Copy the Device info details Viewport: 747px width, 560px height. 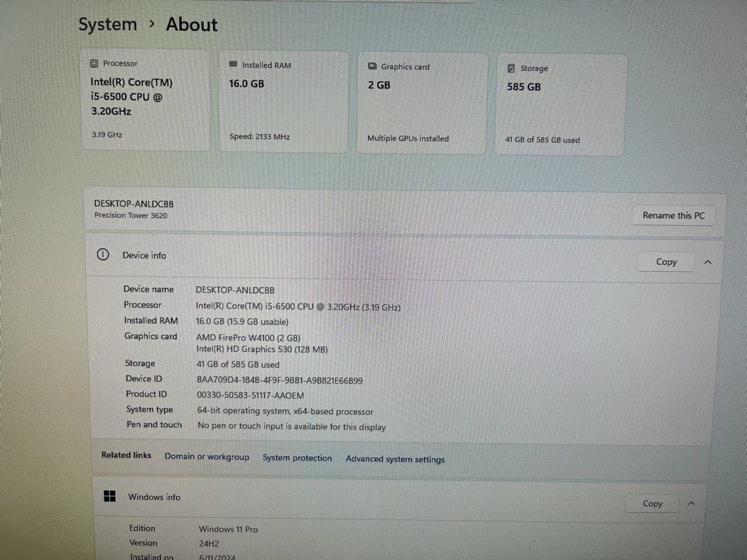tap(666, 262)
